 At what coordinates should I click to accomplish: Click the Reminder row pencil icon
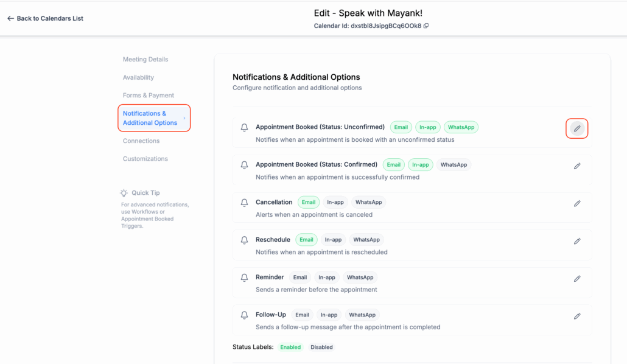[577, 279]
